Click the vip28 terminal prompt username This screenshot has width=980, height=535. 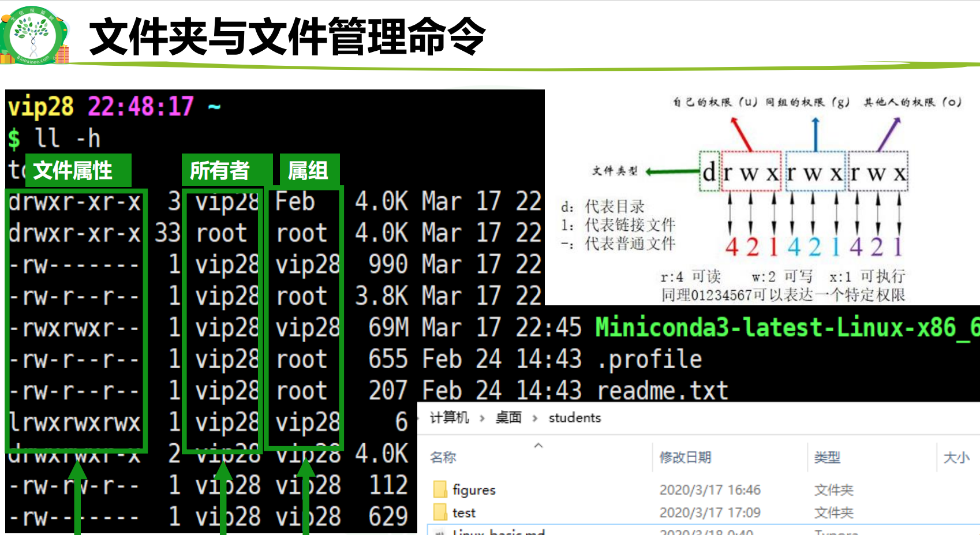coord(40,106)
